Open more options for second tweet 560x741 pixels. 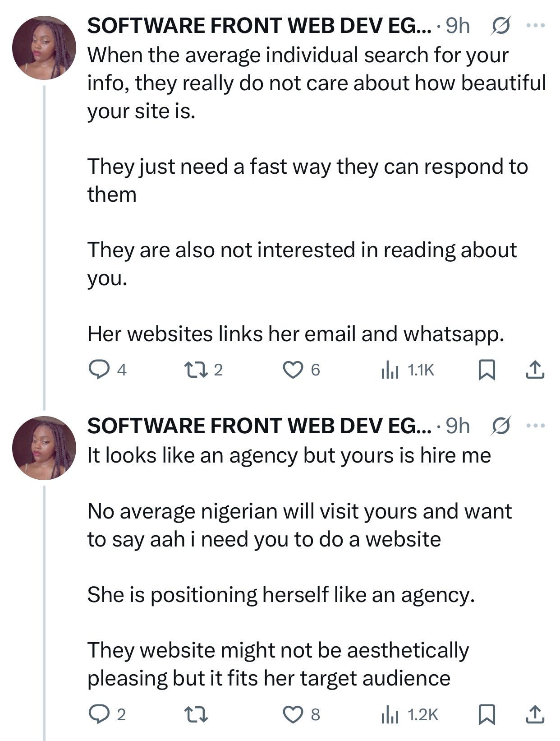536,425
